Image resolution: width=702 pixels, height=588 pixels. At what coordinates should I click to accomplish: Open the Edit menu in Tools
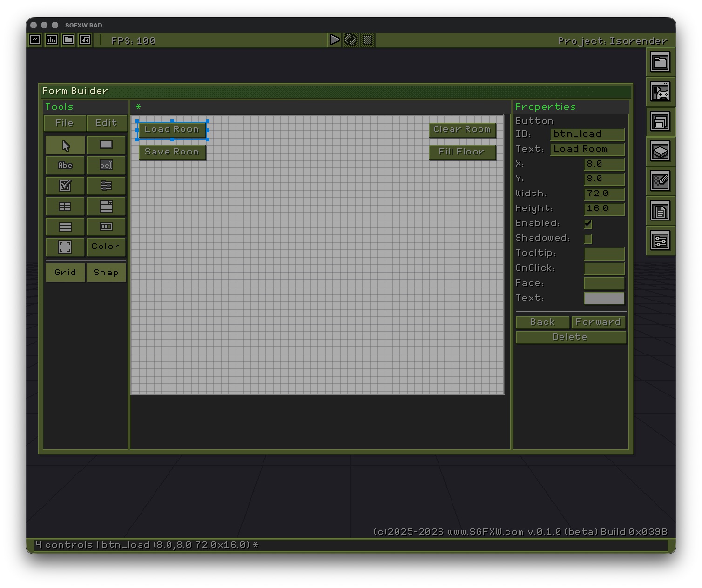tap(106, 123)
